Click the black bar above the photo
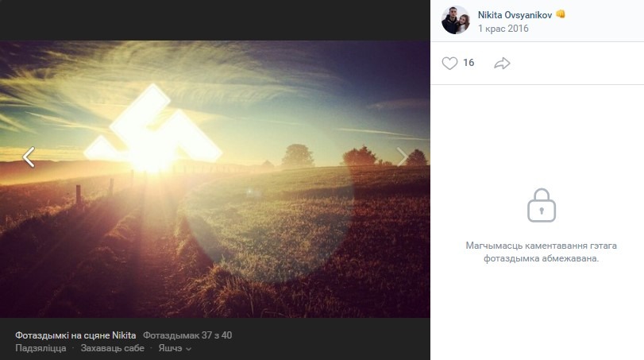The width and height of the screenshot is (644, 360). pos(214,20)
